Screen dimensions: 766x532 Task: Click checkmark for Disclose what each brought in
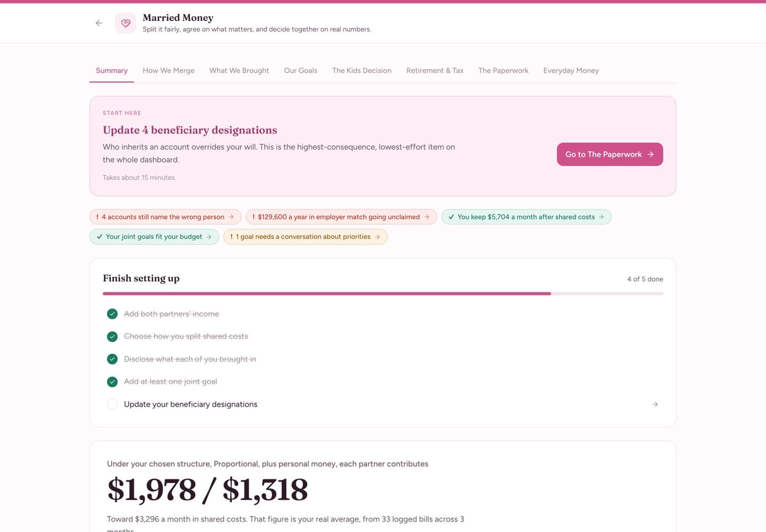point(112,359)
